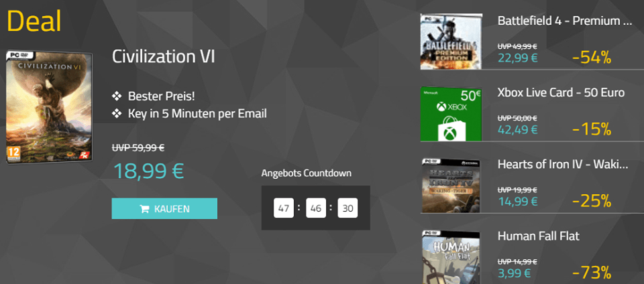Click the countdown minutes box showing 46
The width and height of the screenshot is (644, 284).
(x=316, y=208)
